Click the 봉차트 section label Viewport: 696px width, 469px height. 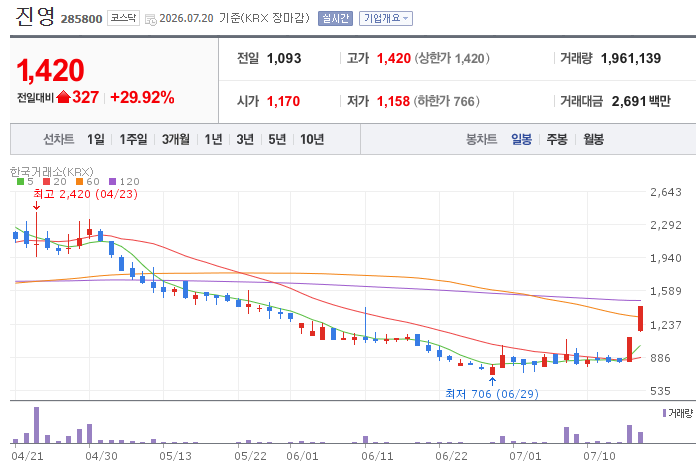click(x=481, y=139)
